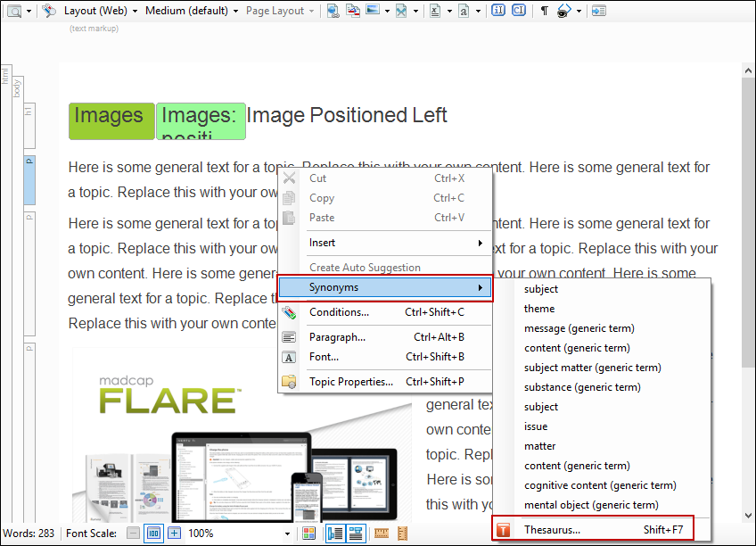Toggle the eye tag-visibility icon

pyautogui.click(x=563, y=11)
